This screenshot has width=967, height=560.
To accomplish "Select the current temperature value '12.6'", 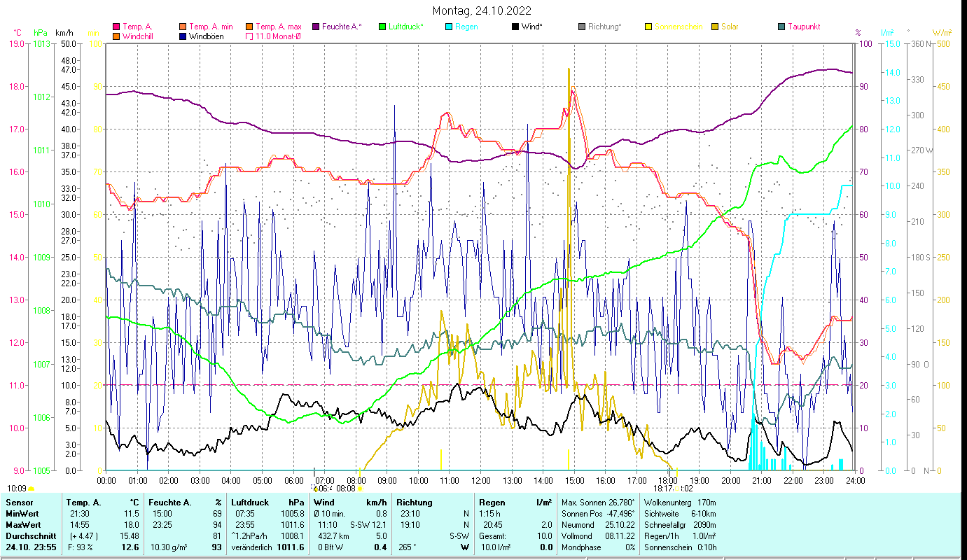I will (130, 547).
